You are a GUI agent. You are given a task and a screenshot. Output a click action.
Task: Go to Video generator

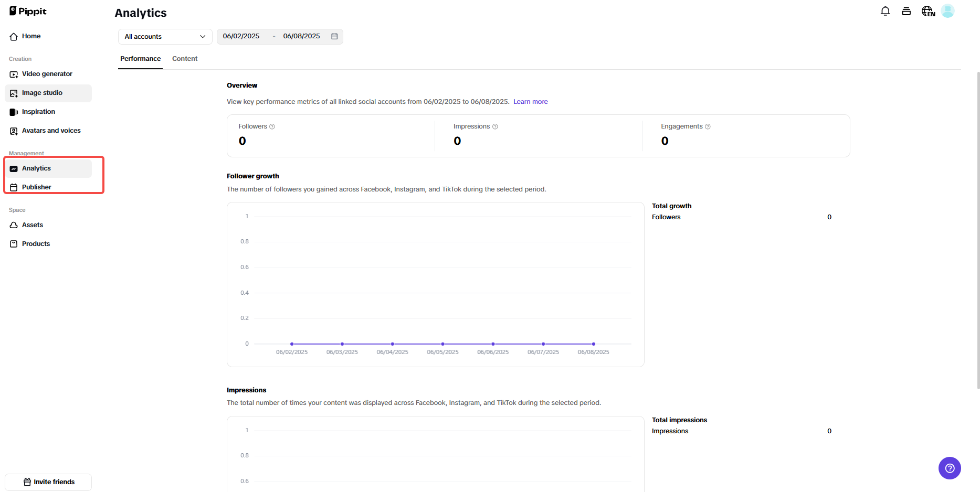pyautogui.click(x=47, y=74)
